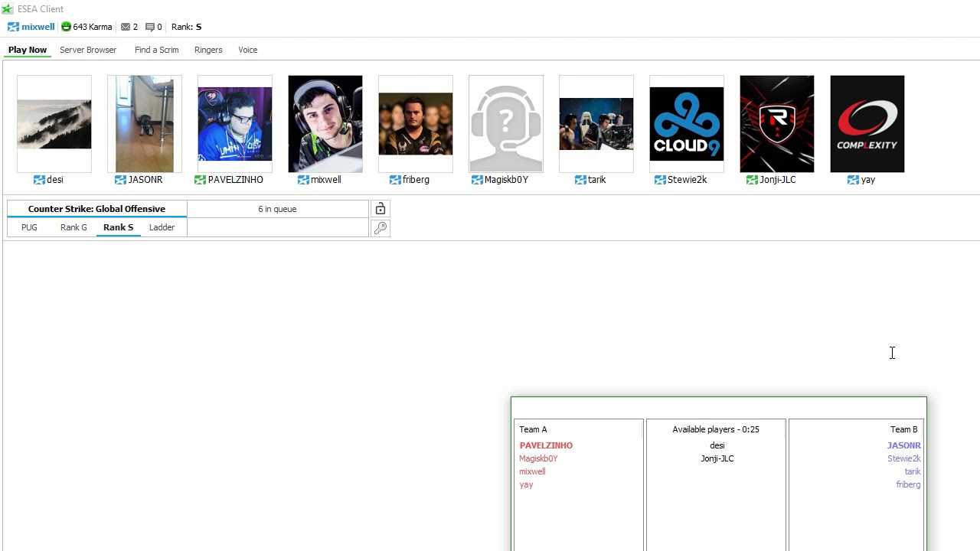Click the key icon below the lock
980x551 pixels.
(381, 228)
